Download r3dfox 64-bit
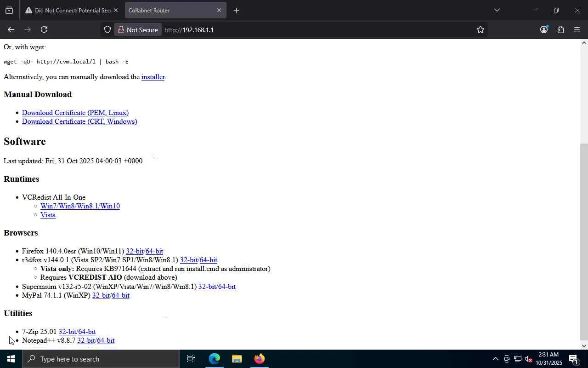The height and width of the screenshot is (368, 588). 209,260
